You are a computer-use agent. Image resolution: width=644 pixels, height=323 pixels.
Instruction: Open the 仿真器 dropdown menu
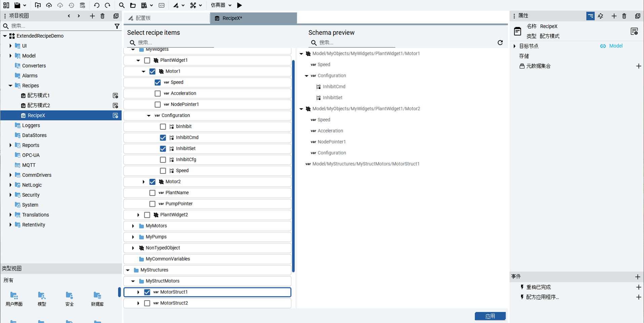coord(221,5)
